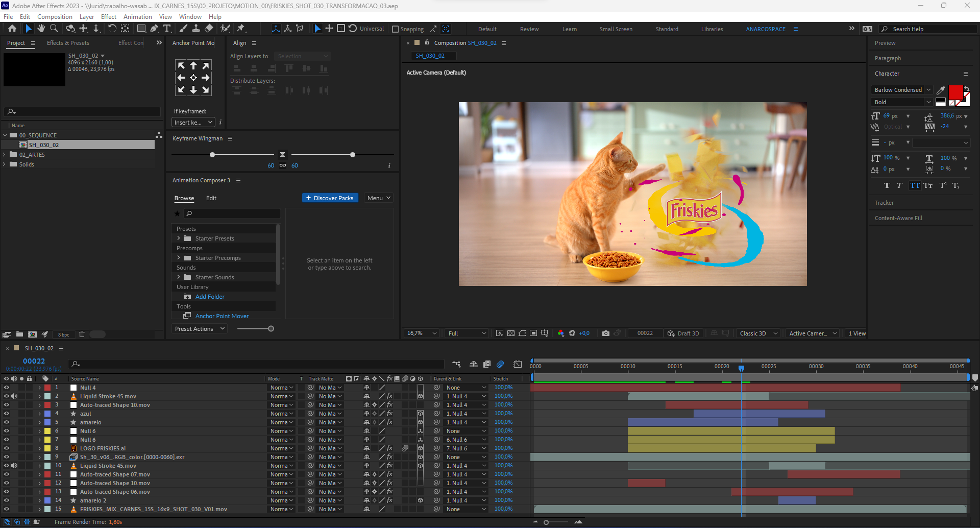The height and width of the screenshot is (528, 980).
Task: Select the Hand tool
Action: (x=41, y=29)
